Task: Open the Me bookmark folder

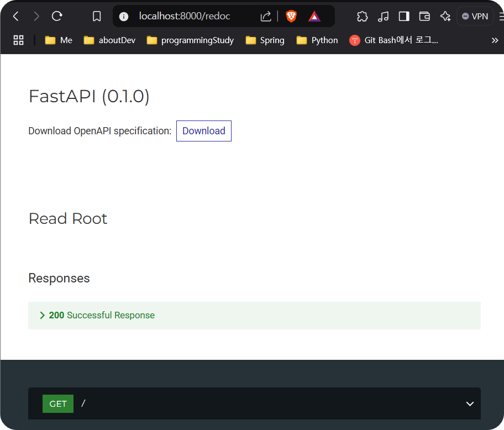Action: point(59,40)
